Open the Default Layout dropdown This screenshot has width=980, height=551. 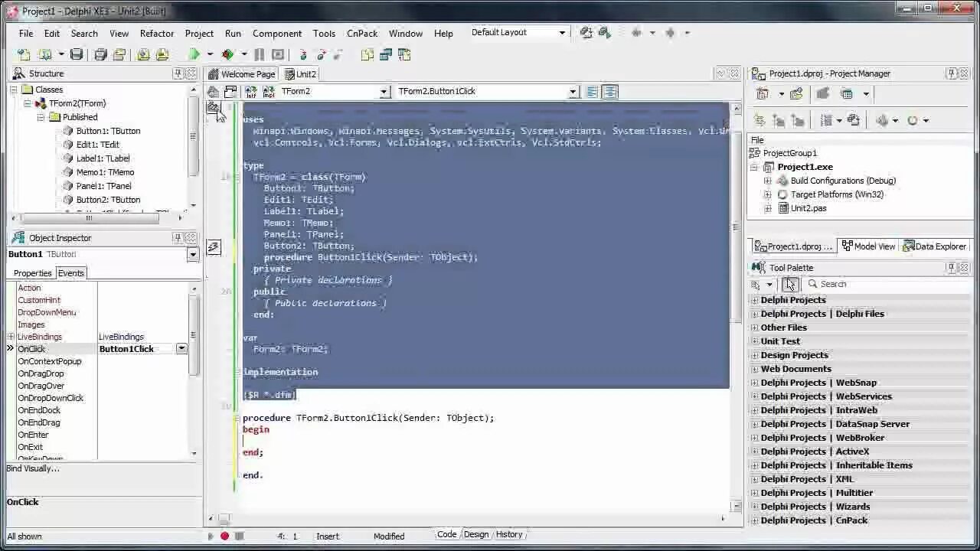(562, 32)
